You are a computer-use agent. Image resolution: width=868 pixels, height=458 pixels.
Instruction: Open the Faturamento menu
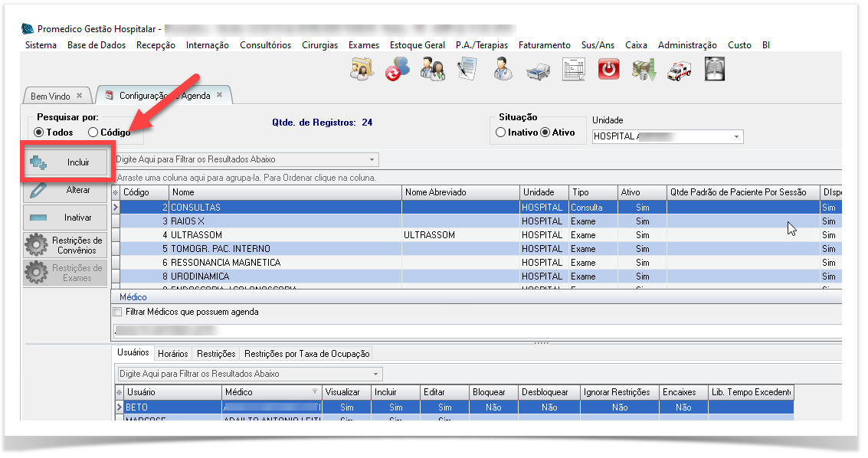pyautogui.click(x=544, y=45)
